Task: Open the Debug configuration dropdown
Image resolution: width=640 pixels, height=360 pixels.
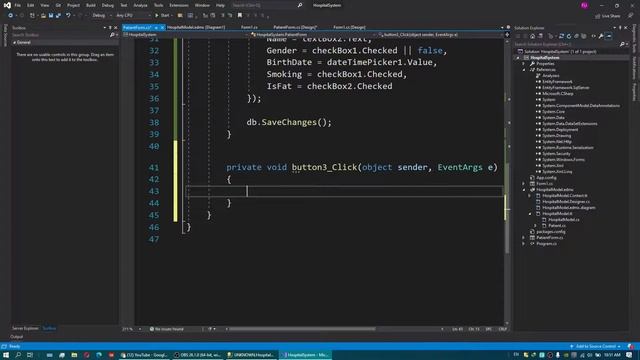Action: click(101, 16)
